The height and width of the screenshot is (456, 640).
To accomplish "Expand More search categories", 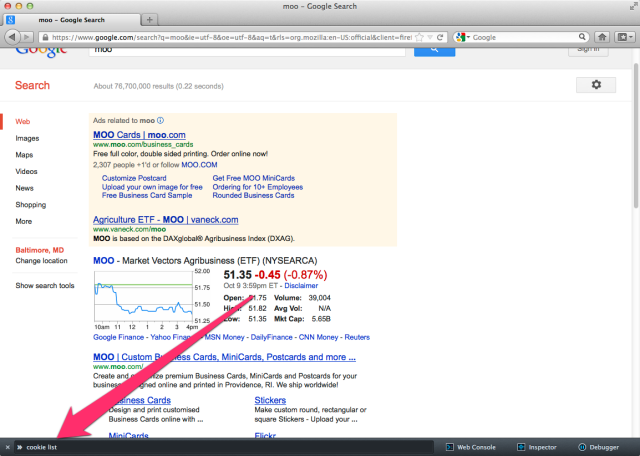I will coord(24,221).
